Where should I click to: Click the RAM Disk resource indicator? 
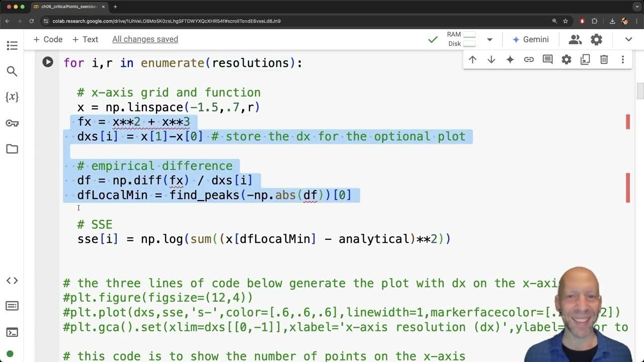point(461,39)
